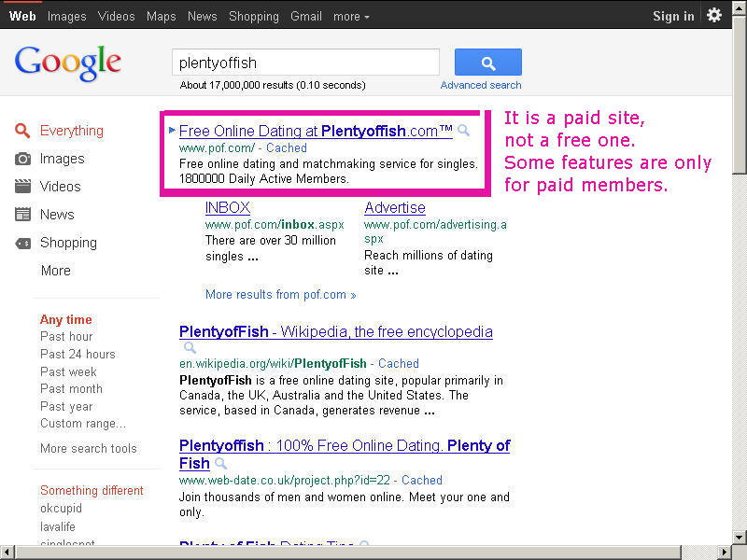
Task: Filter results by Past year
Action: 66,407
